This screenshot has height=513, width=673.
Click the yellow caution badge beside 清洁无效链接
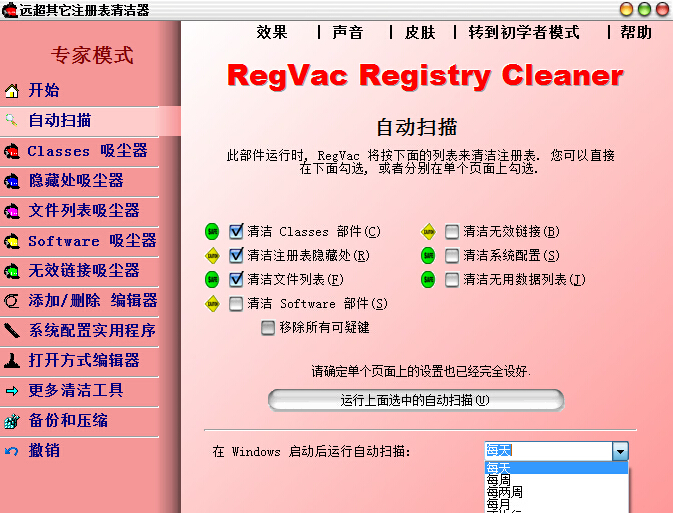click(x=428, y=232)
